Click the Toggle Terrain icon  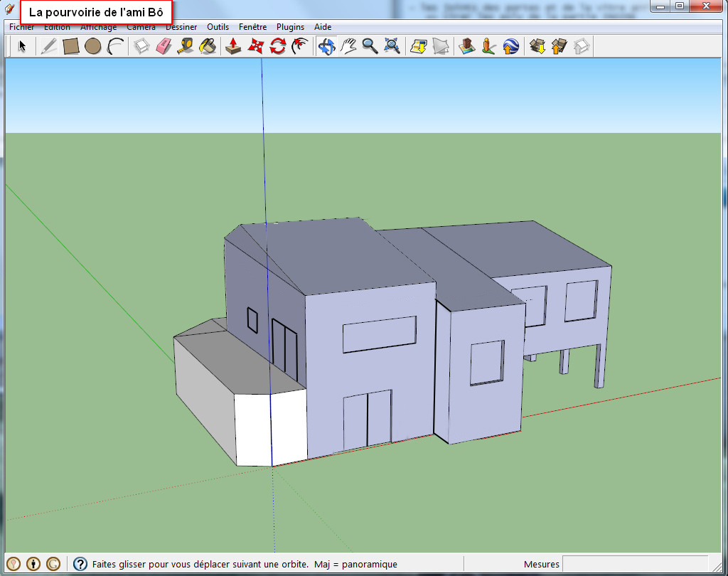(x=441, y=46)
